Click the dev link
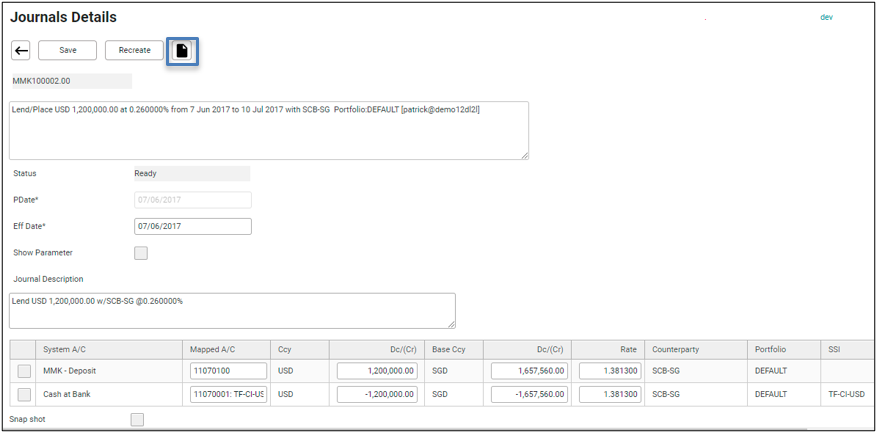 click(826, 17)
